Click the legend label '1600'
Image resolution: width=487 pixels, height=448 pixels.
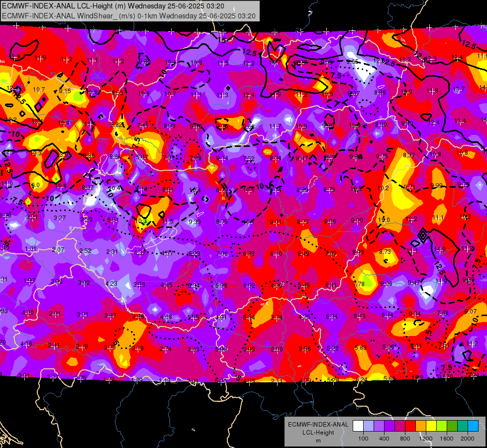[447, 439]
